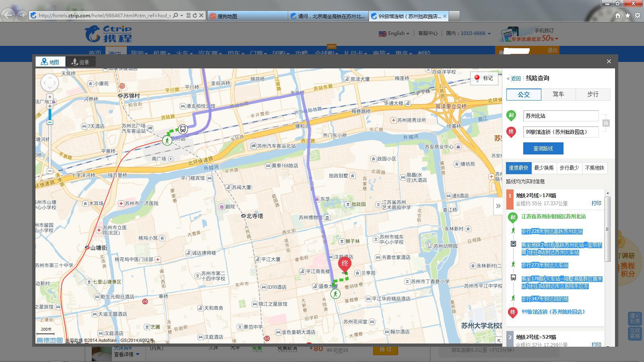
Task: Open the English language dropdown
Action: 394,33
